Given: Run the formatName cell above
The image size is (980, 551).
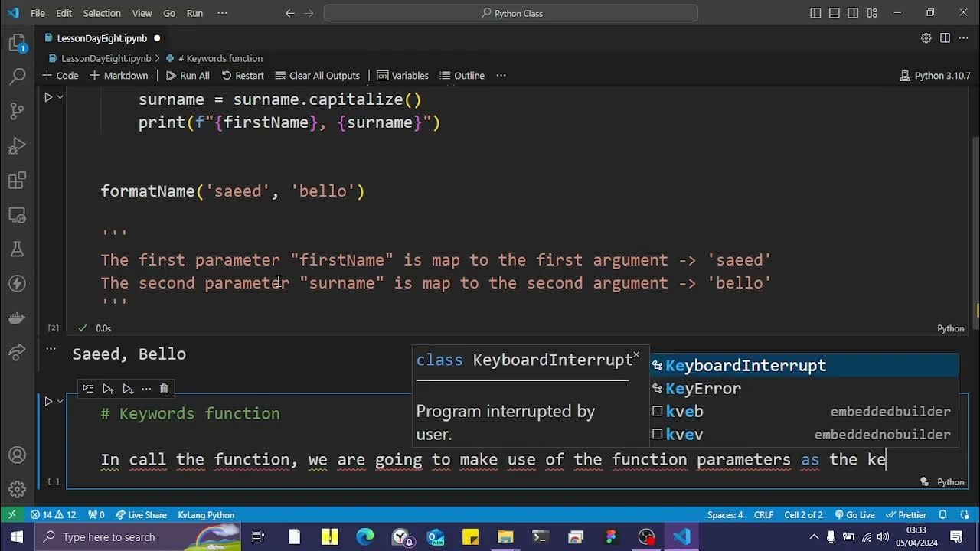Looking at the screenshot, I should click(x=48, y=97).
